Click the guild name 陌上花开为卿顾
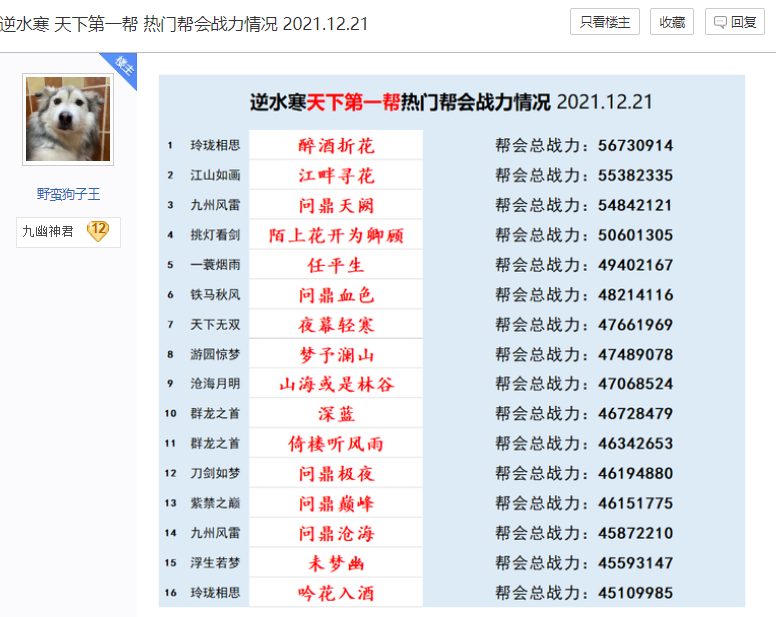 [x=336, y=236]
